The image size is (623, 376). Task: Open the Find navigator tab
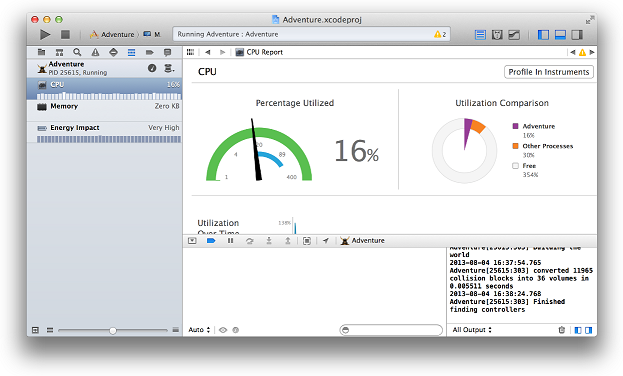[x=77, y=52]
